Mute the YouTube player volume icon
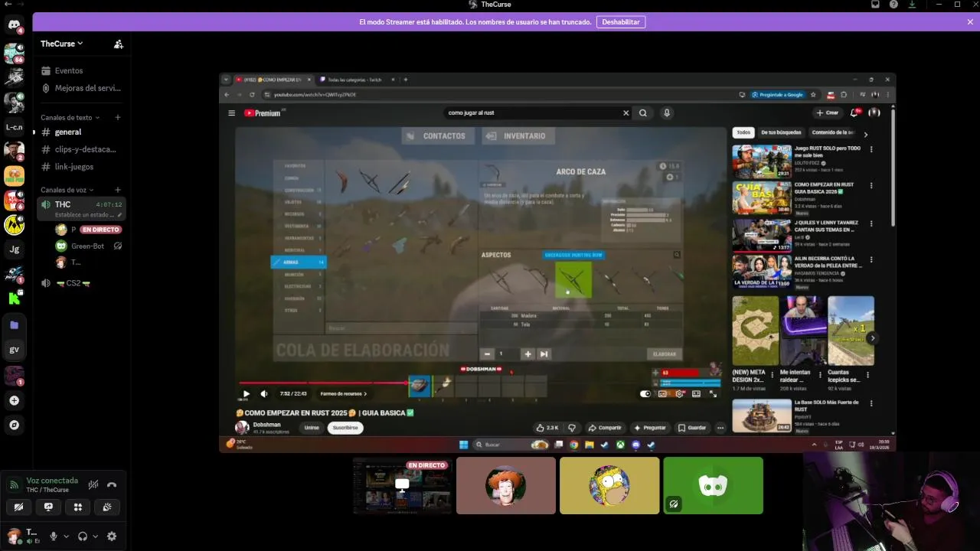 point(264,394)
